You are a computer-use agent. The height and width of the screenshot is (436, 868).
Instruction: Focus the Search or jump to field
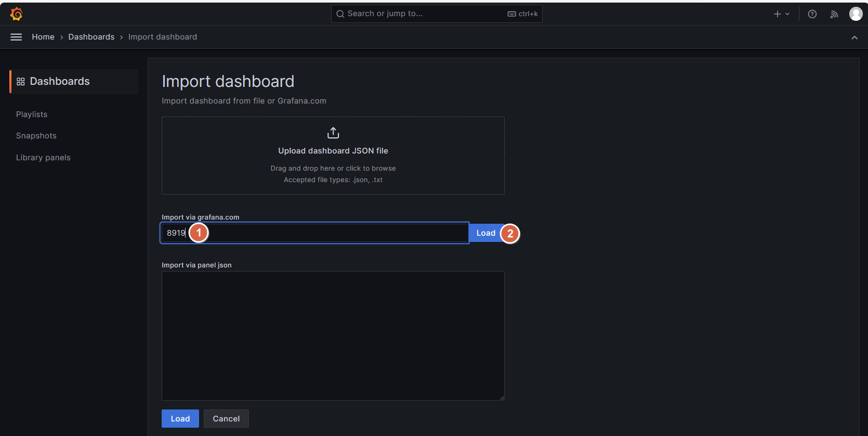pos(437,14)
